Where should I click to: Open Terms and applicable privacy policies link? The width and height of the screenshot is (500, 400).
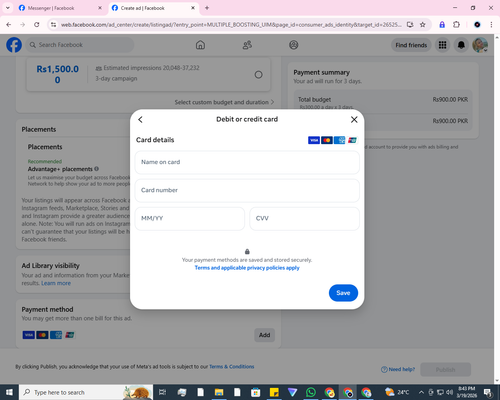[x=247, y=268]
